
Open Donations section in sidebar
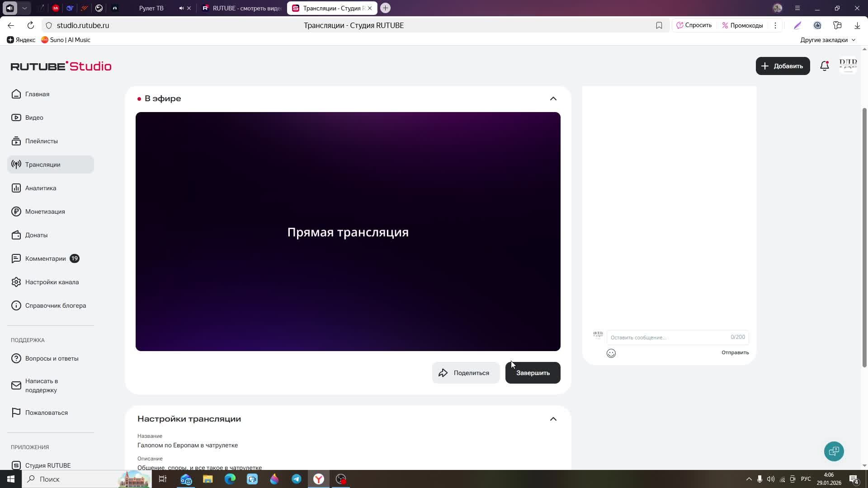click(36, 235)
